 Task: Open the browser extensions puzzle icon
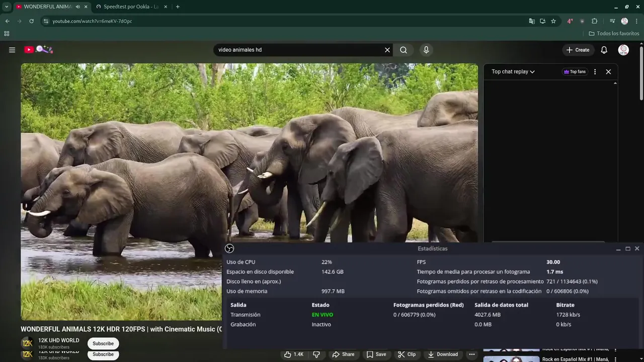pos(595,21)
